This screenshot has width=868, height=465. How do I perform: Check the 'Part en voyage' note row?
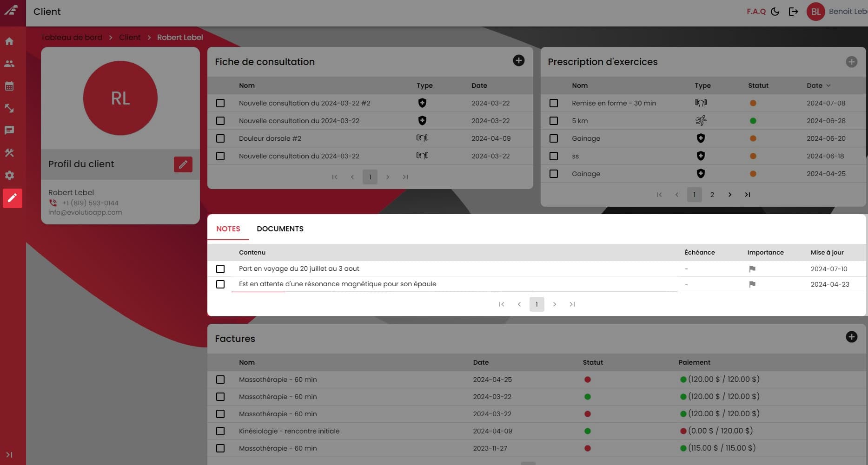coord(220,269)
